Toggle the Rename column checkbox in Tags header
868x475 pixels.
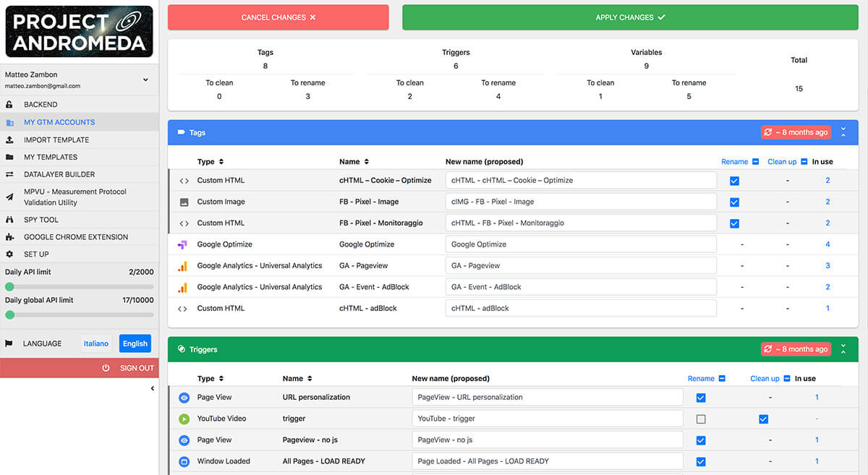756,162
